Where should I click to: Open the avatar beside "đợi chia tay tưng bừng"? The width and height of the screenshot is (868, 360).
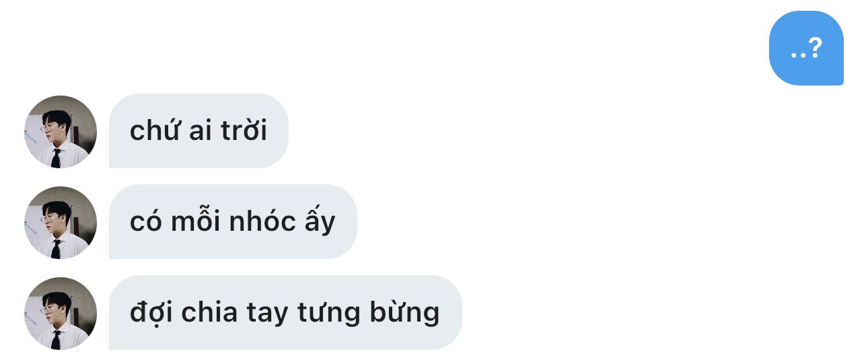(61, 314)
